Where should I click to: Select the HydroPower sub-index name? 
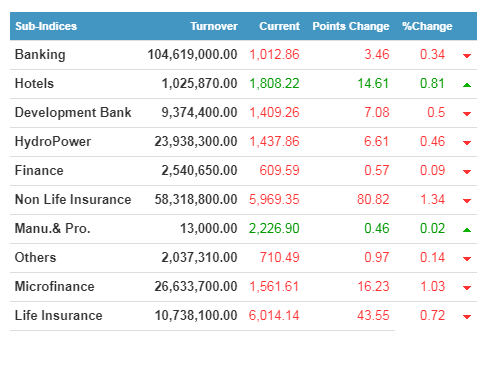click(53, 142)
